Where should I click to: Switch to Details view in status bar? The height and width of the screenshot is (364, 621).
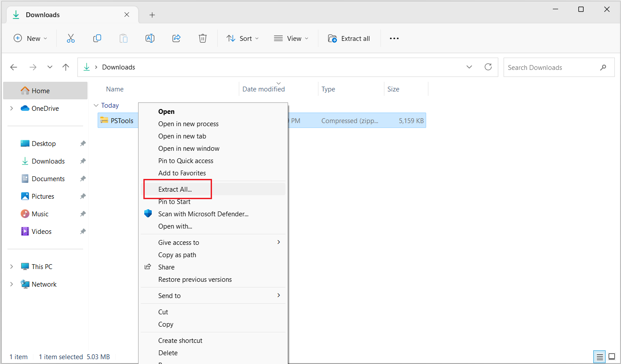[599, 357]
